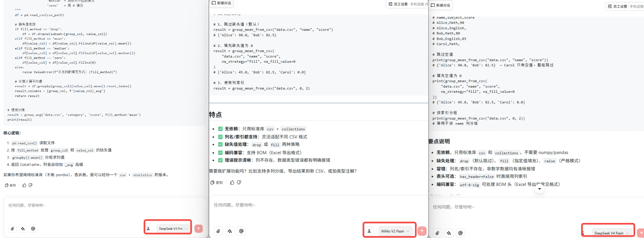Click the 容错 bullet in the right panel
This screenshot has width=644, height=238.
click(x=486, y=169)
